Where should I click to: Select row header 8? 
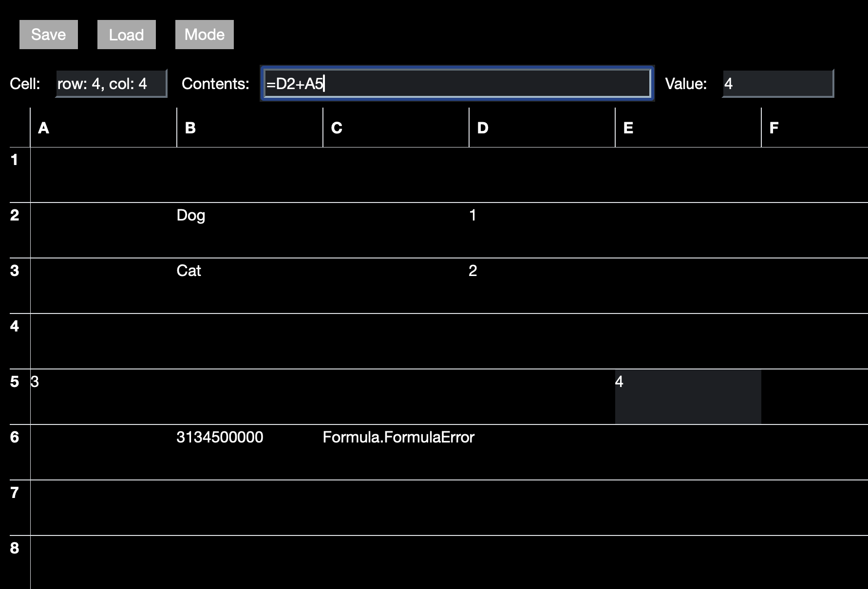(15, 548)
